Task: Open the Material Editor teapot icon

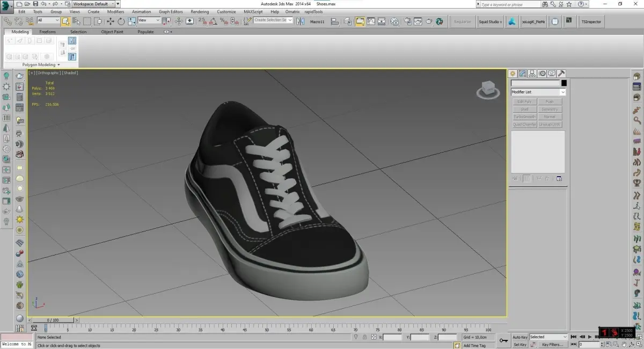Action: [x=394, y=21]
